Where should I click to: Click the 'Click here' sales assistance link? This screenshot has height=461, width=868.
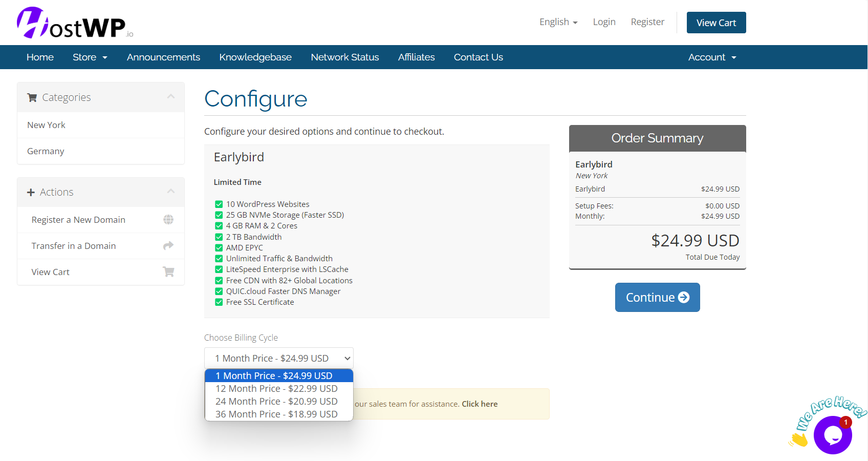(x=480, y=404)
